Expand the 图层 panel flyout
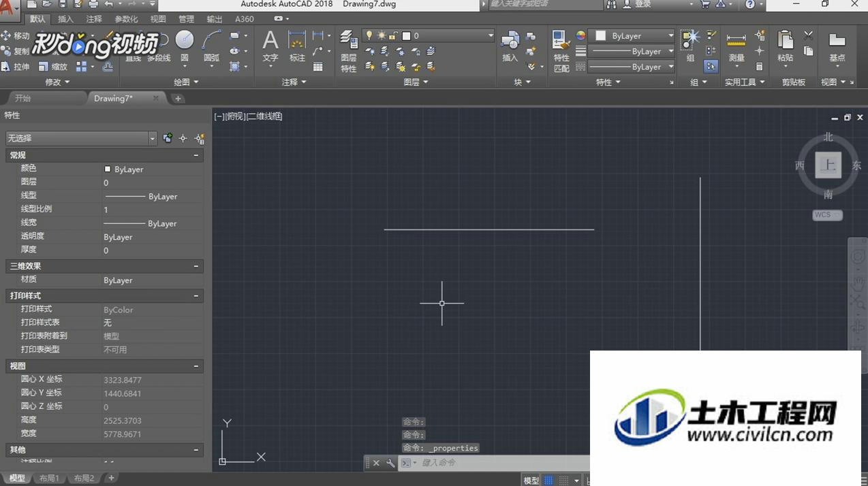The height and width of the screenshot is (486, 868). 416,82
